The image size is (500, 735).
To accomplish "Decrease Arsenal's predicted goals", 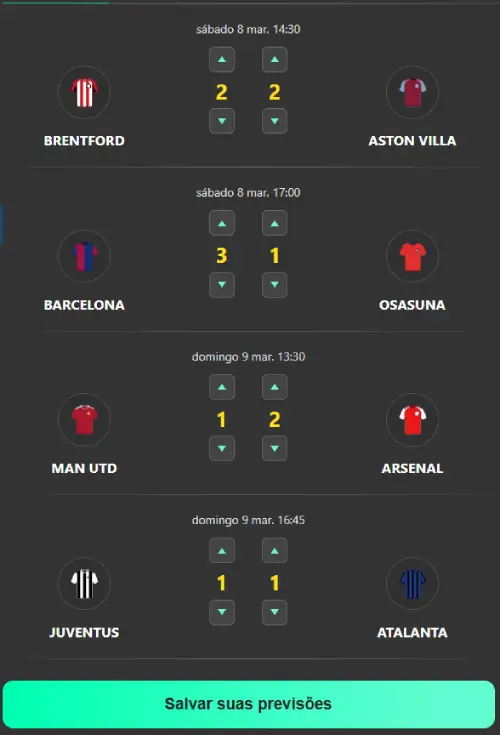I will click(275, 448).
